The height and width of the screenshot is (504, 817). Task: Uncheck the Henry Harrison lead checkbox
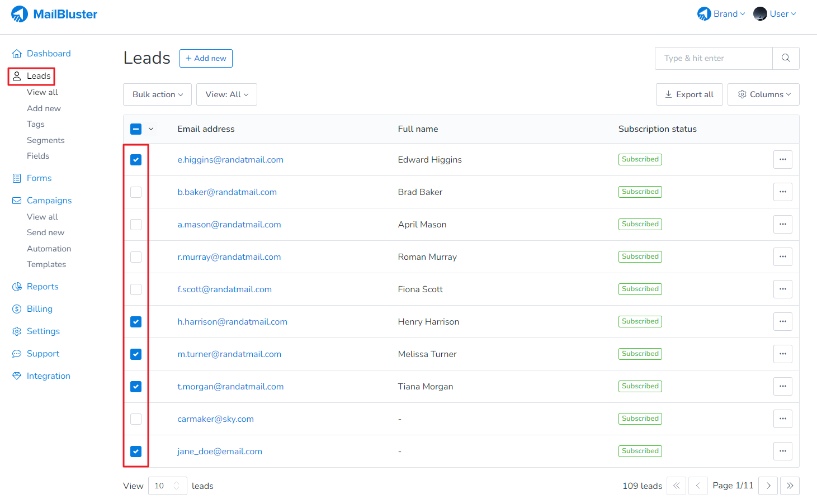pyautogui.click(x=136, y=322)
